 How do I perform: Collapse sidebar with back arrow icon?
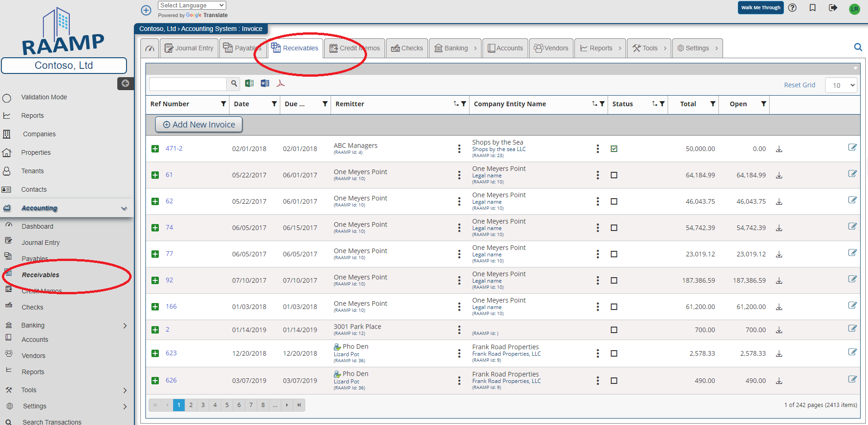[125, 83]
